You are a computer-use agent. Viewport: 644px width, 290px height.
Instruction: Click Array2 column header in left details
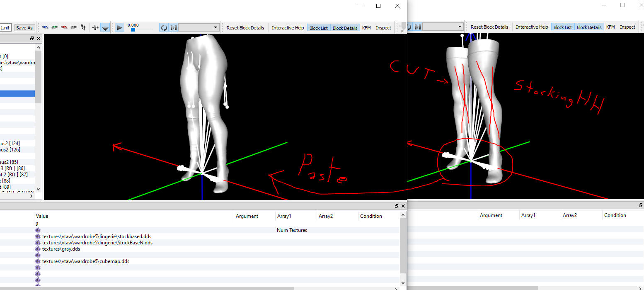[x=337, y=216]
